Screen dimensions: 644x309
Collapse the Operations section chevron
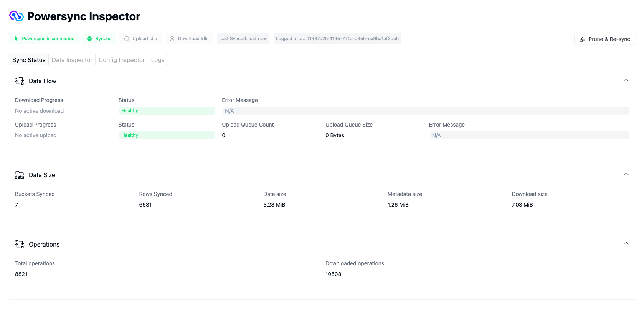coord(626,243)
